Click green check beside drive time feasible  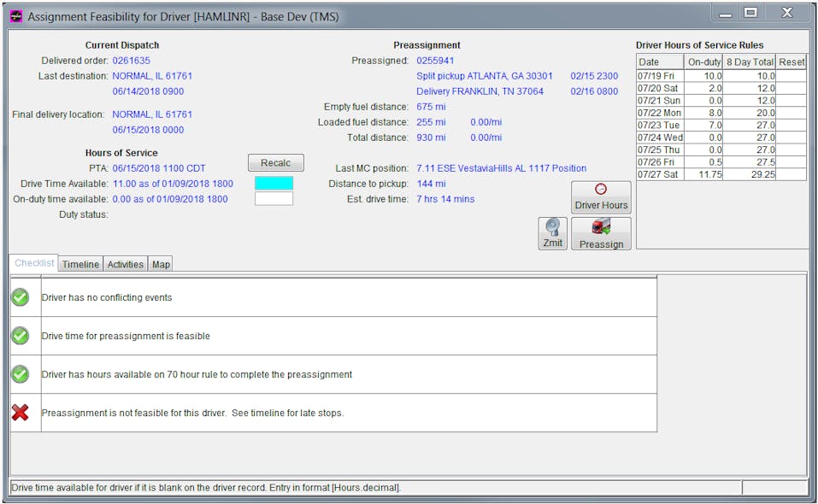[x=21, y=336]
